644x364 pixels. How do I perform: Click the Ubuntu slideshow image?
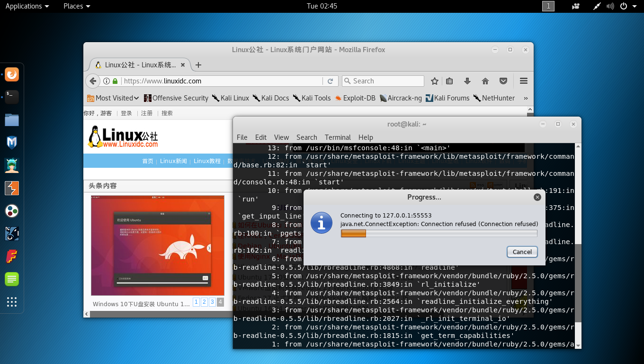coord(158,246)
